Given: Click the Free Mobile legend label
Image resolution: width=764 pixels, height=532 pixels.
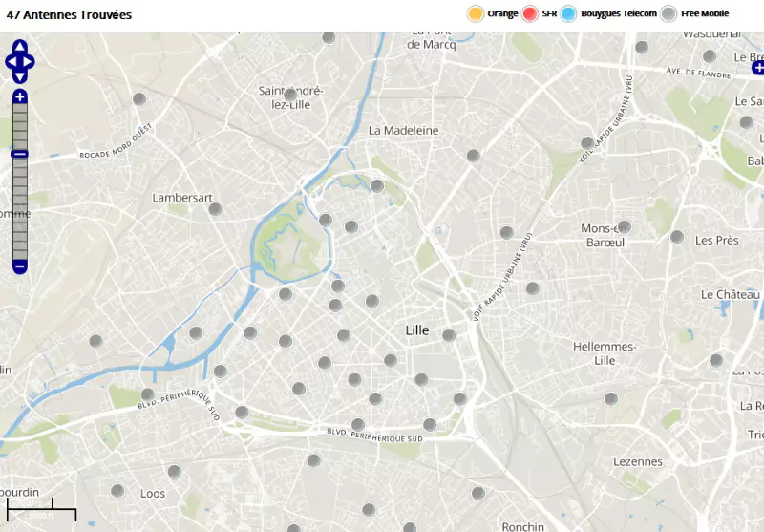Looking at the screenshot, I should click(x=705, y=13).
